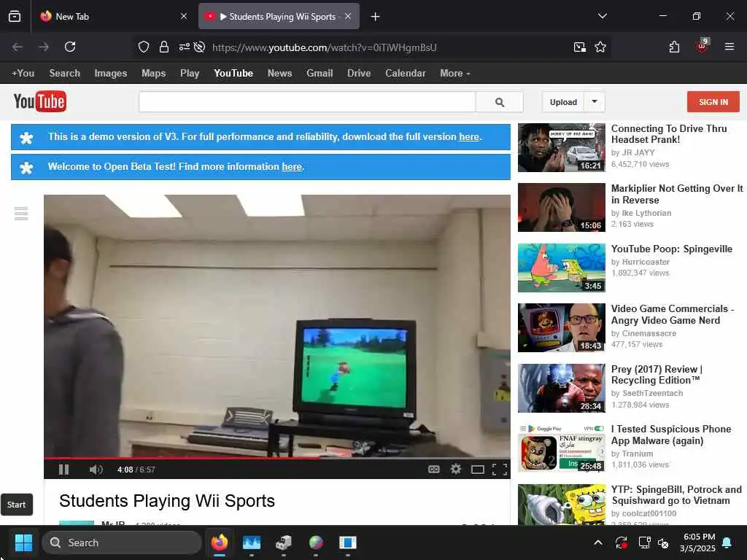
Task: Focus the YouTube search input field
Action: (307, 102)
